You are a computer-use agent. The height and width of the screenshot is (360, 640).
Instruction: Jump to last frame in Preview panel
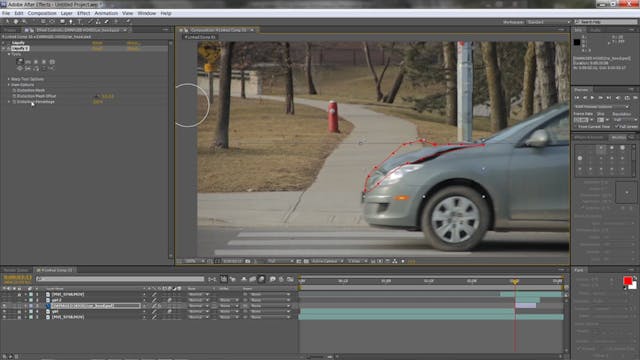point(609,98)
